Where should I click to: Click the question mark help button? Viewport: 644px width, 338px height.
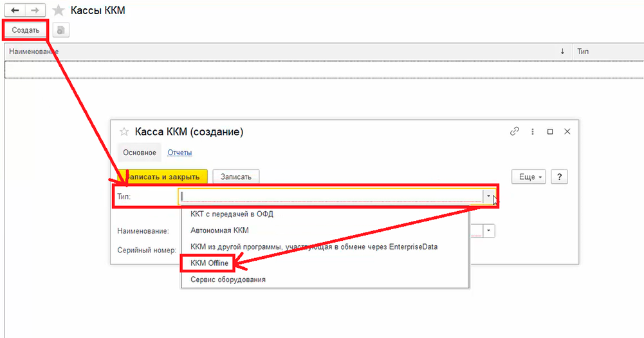(x=559, y=176)
